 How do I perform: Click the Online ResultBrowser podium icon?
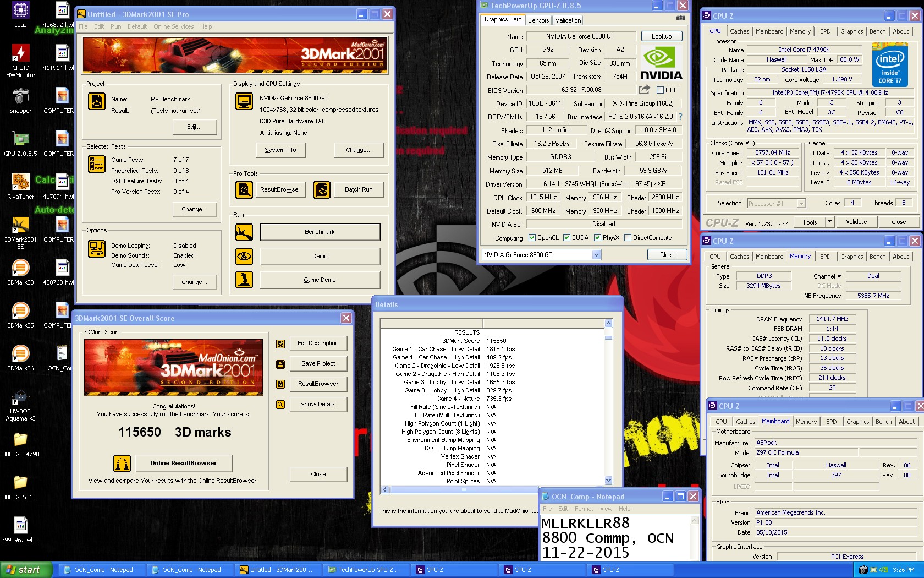click(x=122, y=463)
